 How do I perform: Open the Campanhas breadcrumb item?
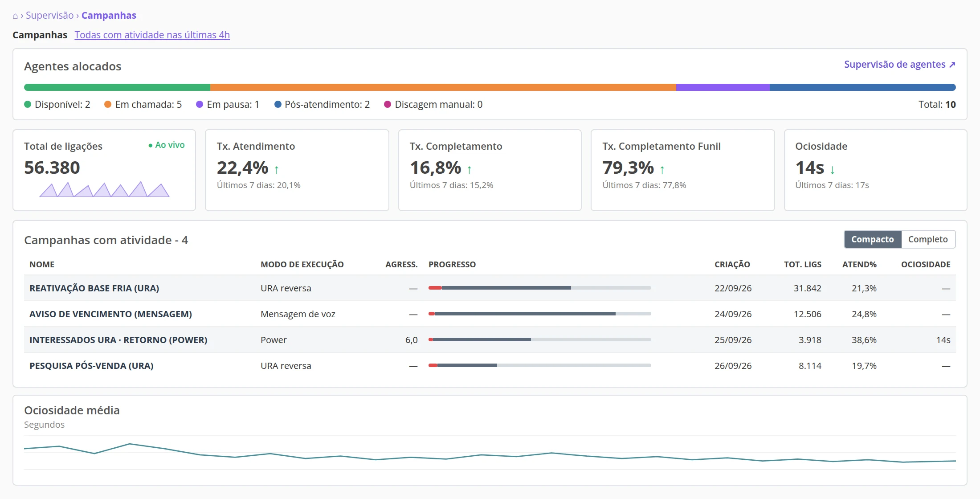[x=109, y=15]
